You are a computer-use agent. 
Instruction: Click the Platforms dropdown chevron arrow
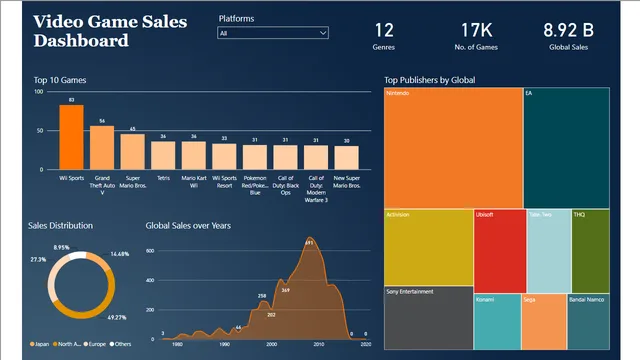pos(323,33)
